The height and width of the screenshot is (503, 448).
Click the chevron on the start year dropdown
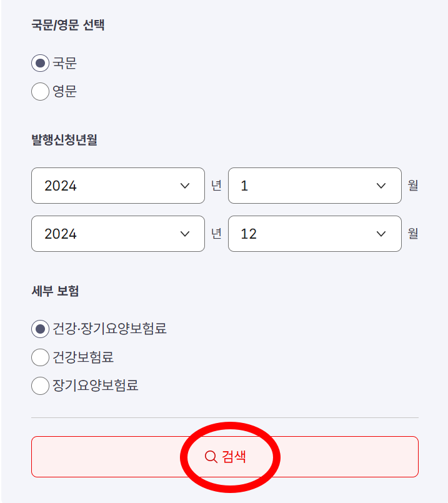[x=184, y=186]
